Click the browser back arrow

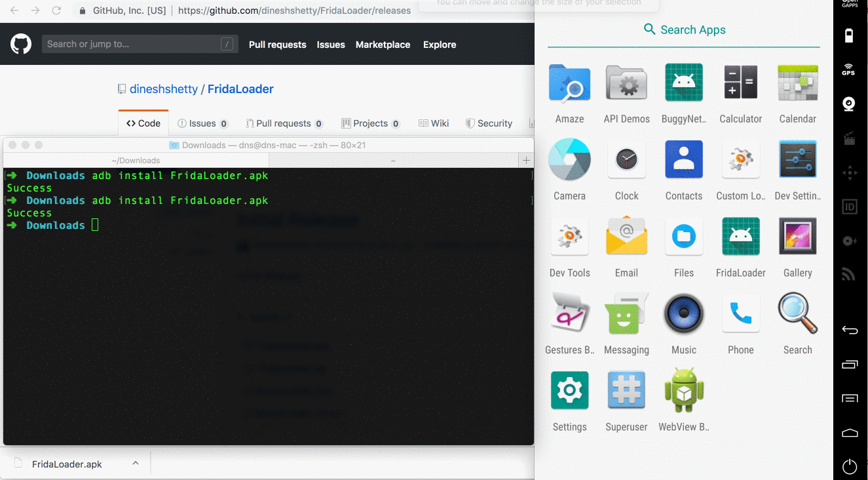[14, 10]
